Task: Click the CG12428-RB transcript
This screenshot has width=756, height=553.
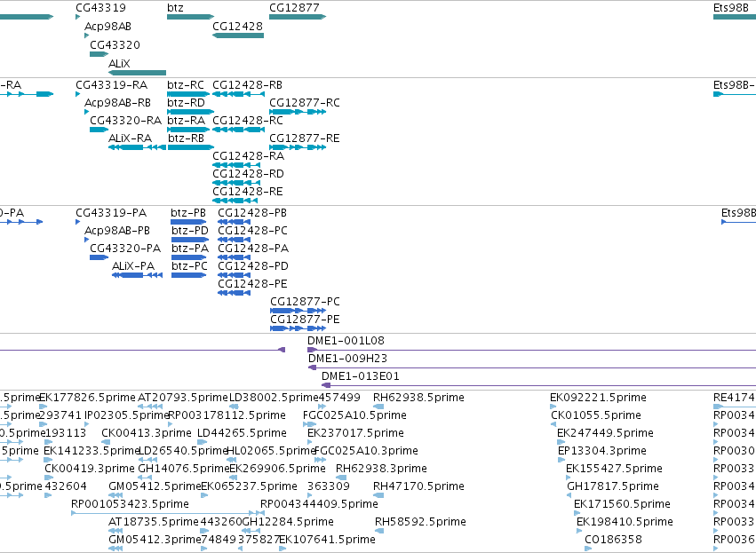Action: [x=238, y=94]
